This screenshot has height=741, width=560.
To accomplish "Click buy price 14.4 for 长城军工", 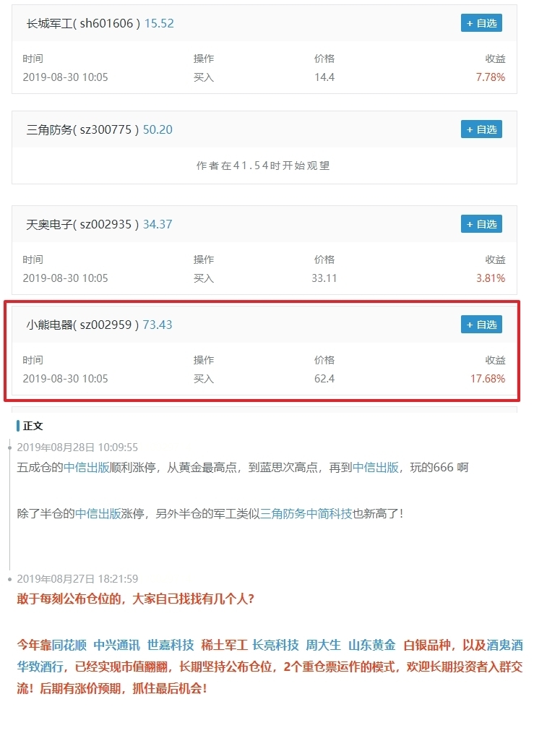I will 324,77.
